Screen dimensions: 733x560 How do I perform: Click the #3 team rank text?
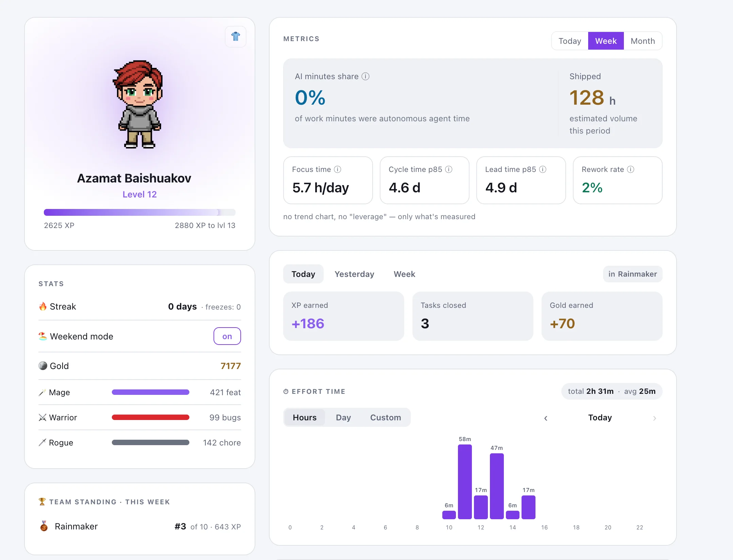click(180, 526)
